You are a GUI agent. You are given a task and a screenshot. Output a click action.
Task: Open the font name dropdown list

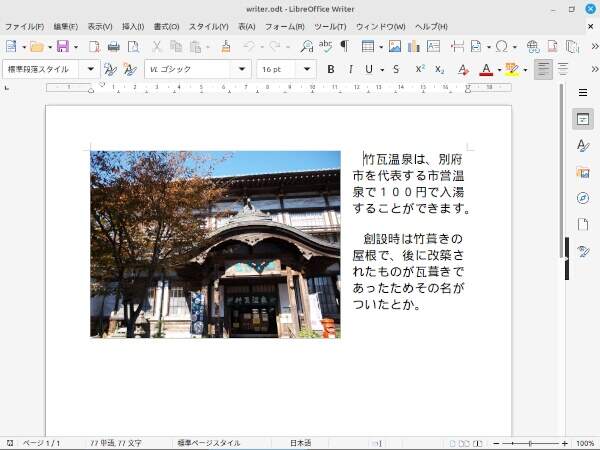click(x=242, y=69)
